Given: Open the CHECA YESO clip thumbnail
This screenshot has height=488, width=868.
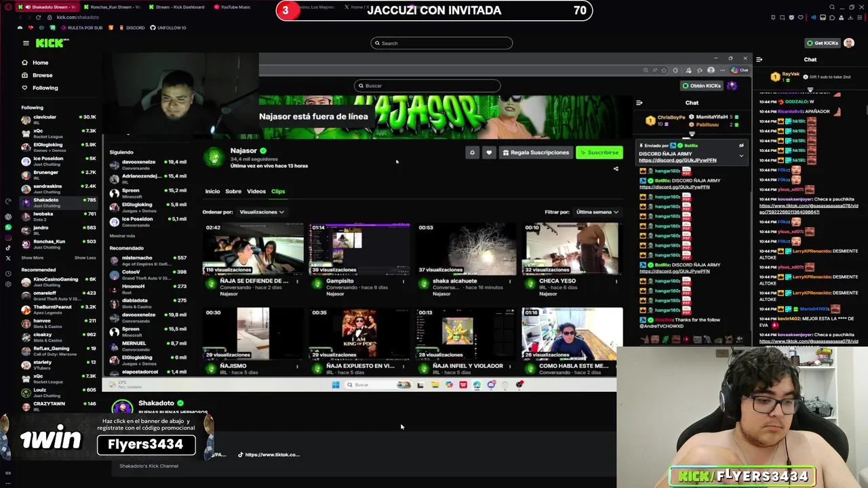Looking at the screenshot, I should pyautogui.click(x=572, y=249).
